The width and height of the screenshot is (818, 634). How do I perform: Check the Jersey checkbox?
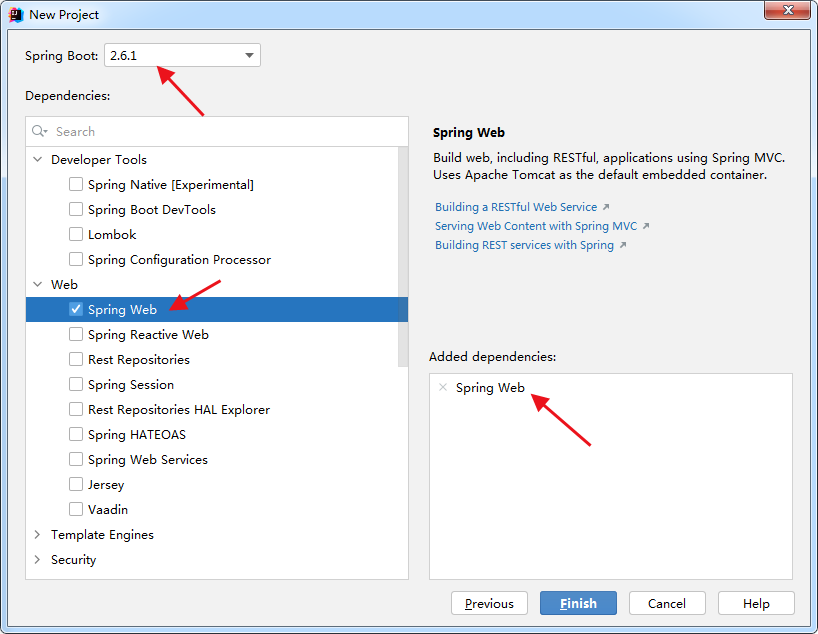(x=76, y=485)
